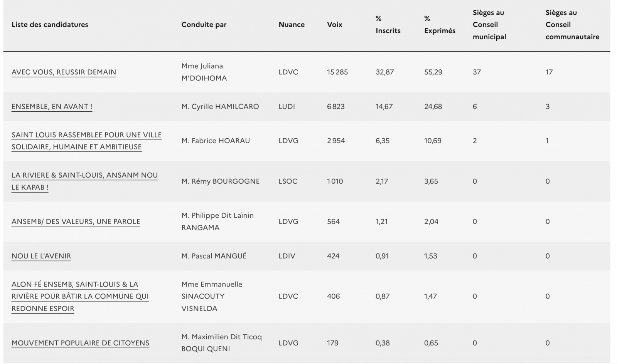
Task: Click the Nuance column header
Action: (x=292, y=25)
